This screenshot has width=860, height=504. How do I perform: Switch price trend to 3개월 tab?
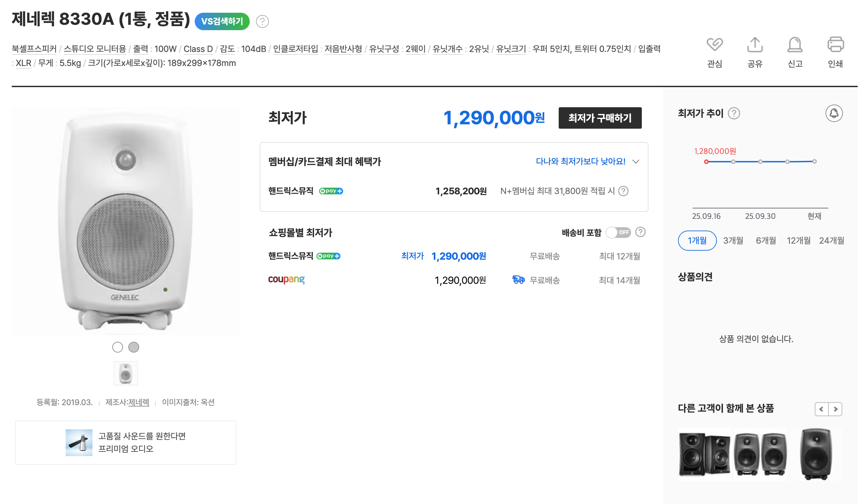click(733, 241)
